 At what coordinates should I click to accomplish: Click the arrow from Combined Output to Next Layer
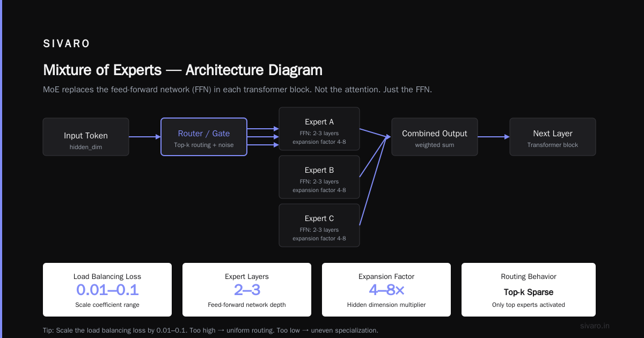coord(494,137)
